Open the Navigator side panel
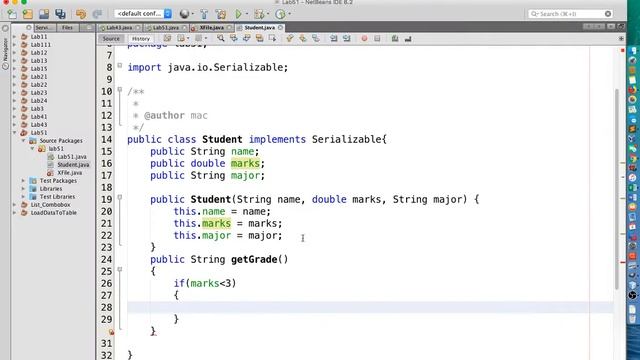This screenshot has width=640, height=360. (5, 49)
